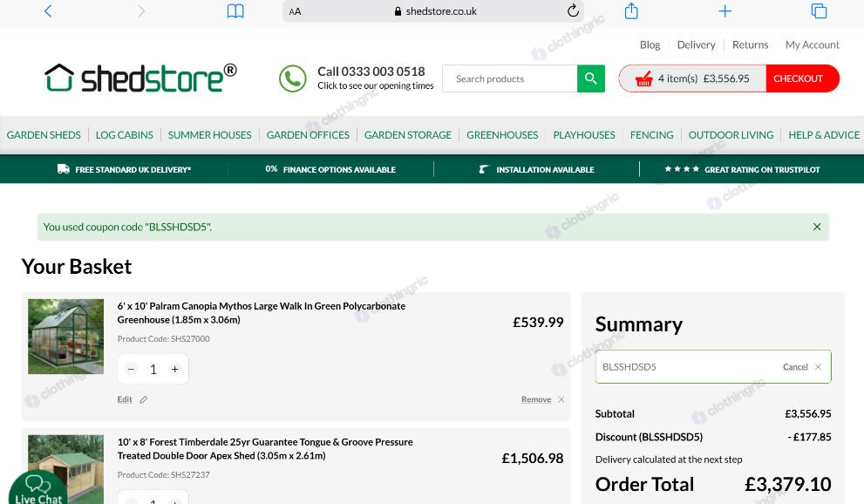Screen dimensions: 864x504
Task: Tap the Safari forward arrow
Action: pos(141,11)
